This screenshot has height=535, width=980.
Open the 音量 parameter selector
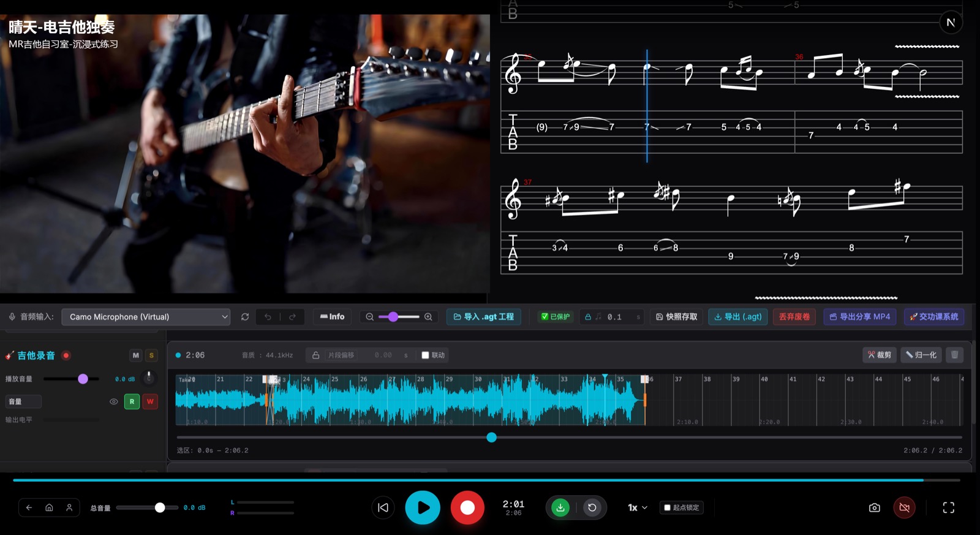23,402
